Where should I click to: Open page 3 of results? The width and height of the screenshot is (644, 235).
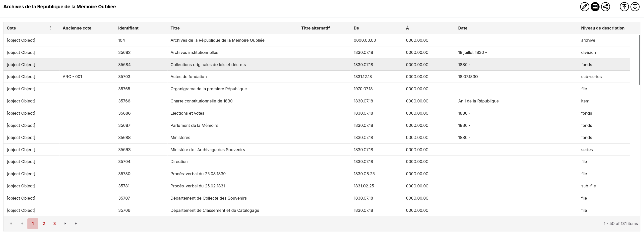54,223
